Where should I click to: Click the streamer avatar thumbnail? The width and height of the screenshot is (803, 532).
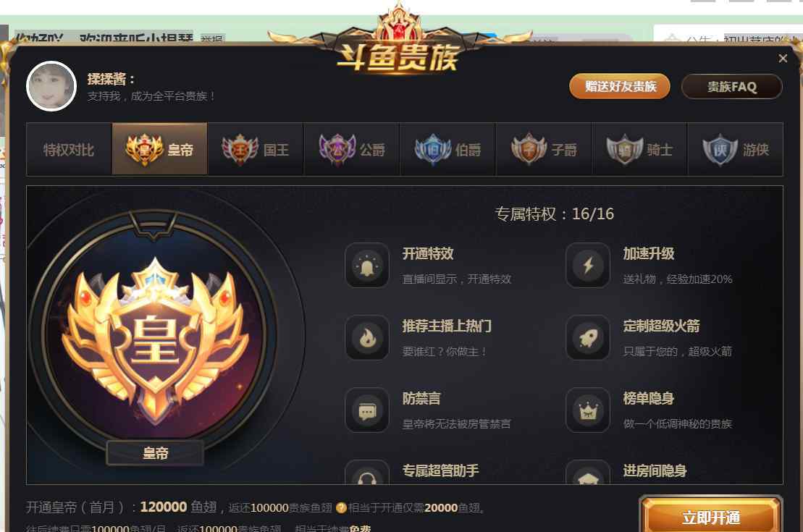click(51, 86)
